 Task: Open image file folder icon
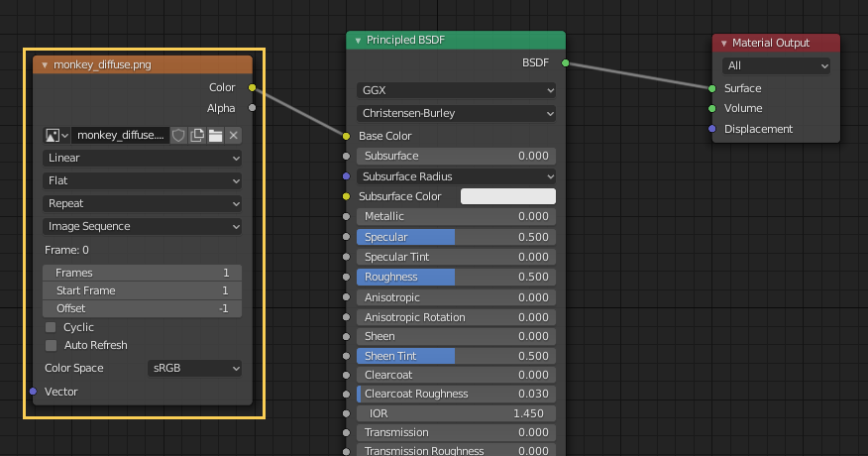click(215, 135)
